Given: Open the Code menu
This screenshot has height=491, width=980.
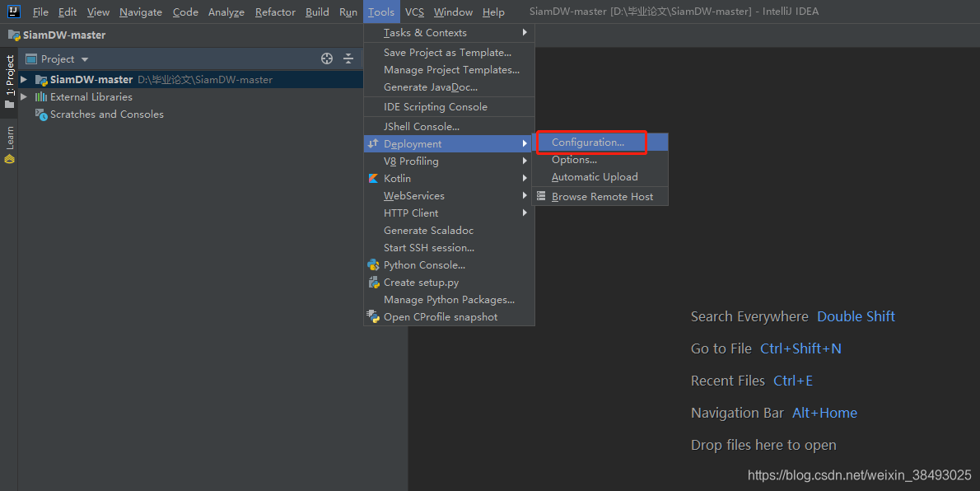Looking at the screenshot, I should [185, 12].
